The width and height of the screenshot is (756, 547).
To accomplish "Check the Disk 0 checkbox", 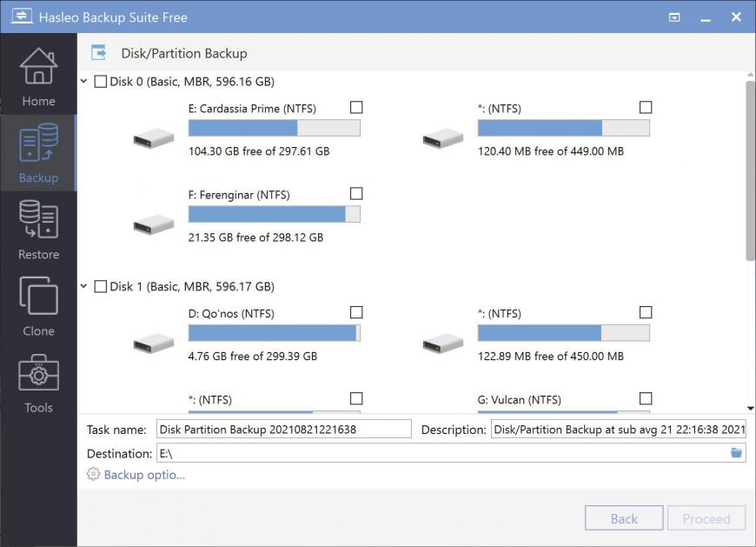I will (100, 82).
